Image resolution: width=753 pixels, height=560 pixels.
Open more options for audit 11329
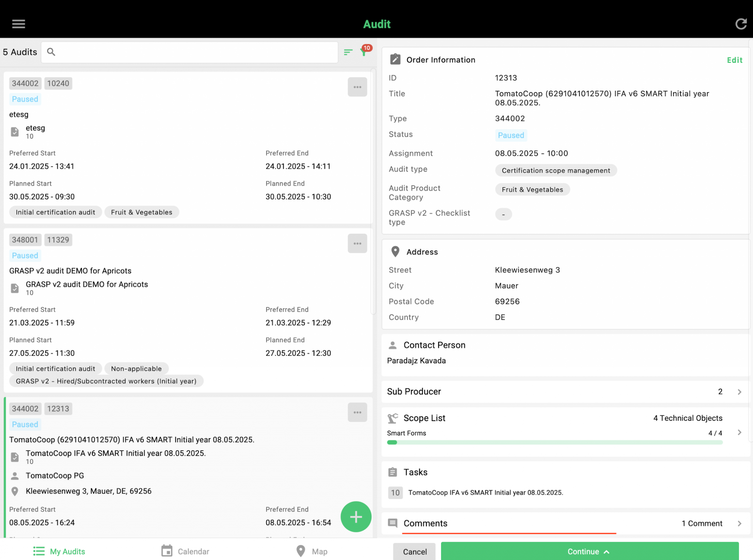(357, 244)
